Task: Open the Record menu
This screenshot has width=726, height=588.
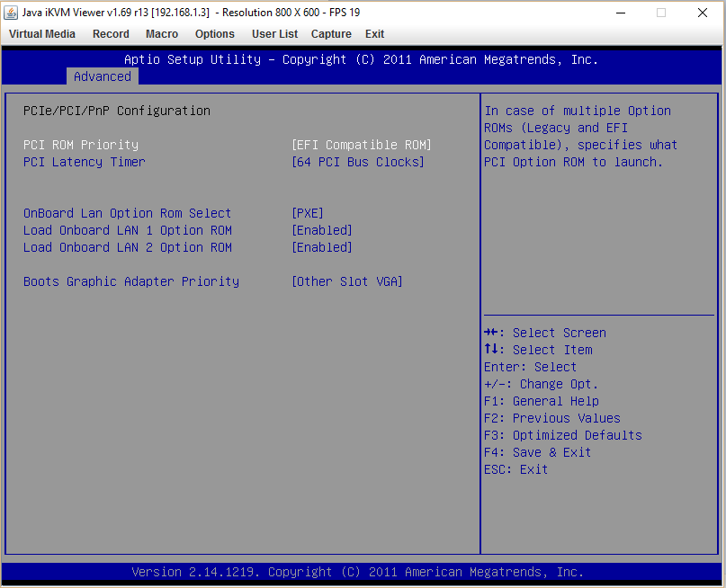Action: 111,34
